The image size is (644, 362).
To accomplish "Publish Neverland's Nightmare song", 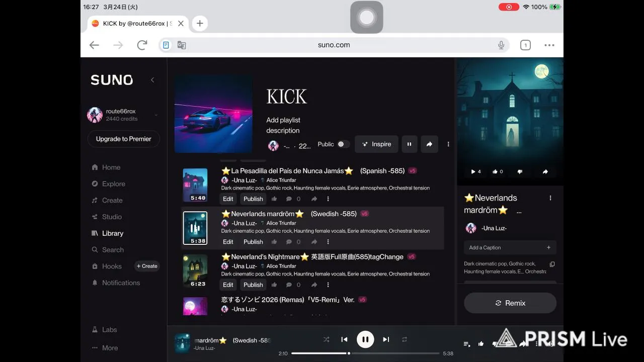I will coord(253,285).
